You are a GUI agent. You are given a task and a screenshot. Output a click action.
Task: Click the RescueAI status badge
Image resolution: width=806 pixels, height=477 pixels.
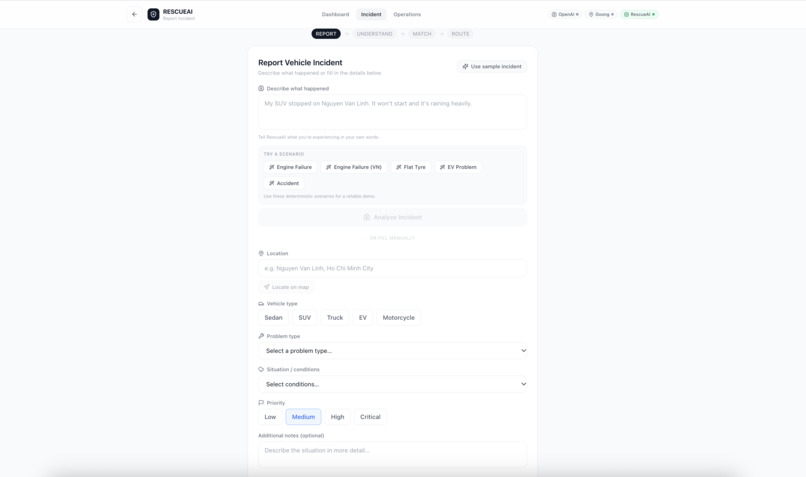(639, 14)
